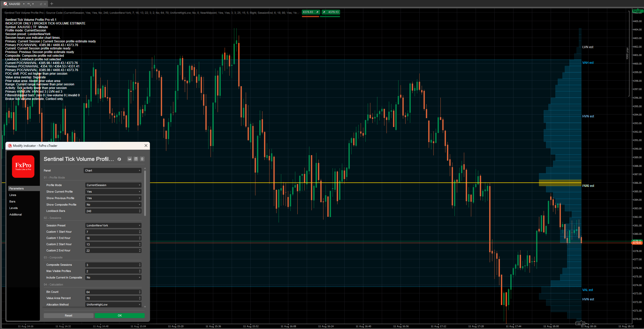
Task: Detach the XAUUSD chart tab
Action: click(x=41, y=4)
